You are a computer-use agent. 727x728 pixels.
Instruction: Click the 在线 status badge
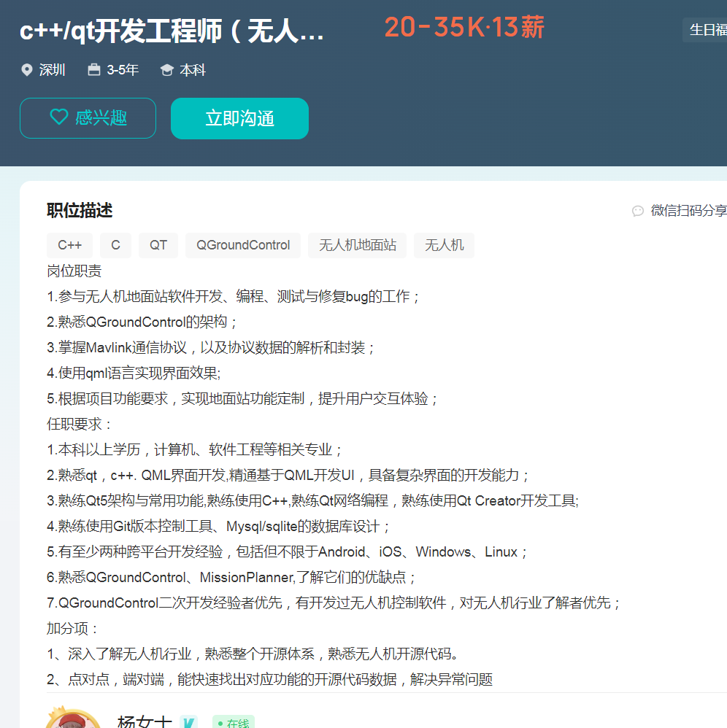pos(233,722)
